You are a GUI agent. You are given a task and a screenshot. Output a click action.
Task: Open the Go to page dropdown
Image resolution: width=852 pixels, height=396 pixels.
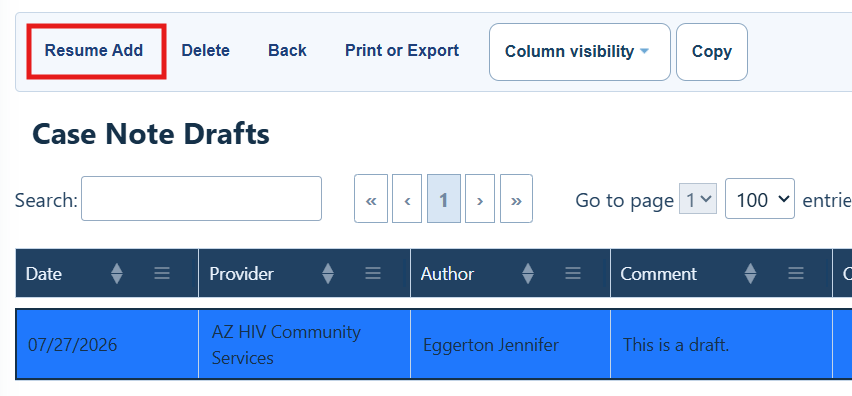[x=698, y=199]
